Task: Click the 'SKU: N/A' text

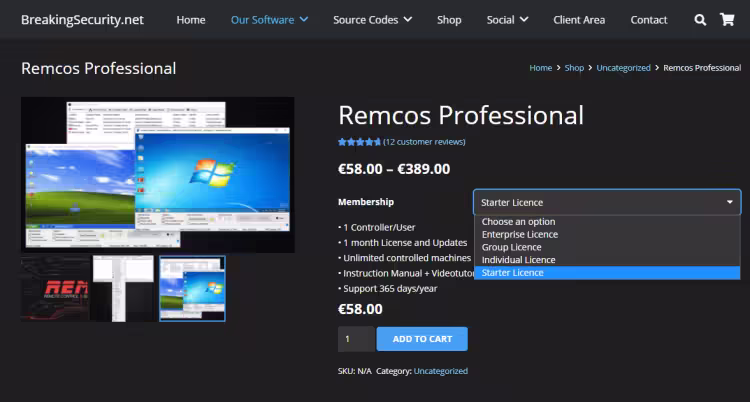Action: (x=355, y=371)
